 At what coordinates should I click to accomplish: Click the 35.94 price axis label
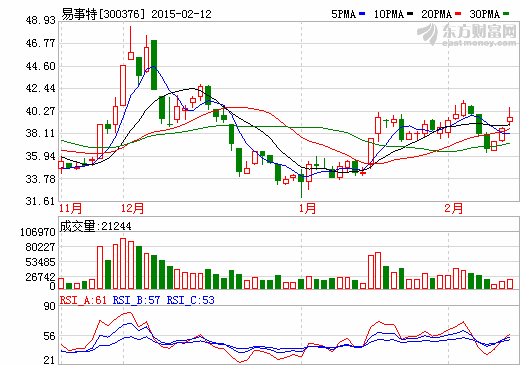40,156
